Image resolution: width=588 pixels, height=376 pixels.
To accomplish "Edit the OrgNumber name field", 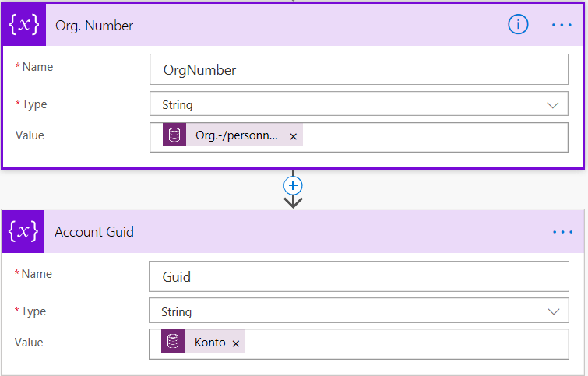I will (358, 69).
